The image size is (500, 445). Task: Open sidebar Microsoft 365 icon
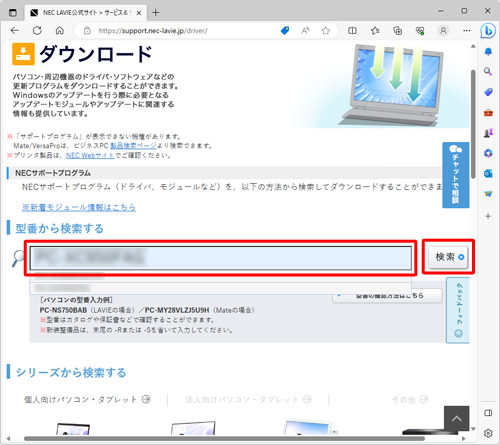[488, 153]
